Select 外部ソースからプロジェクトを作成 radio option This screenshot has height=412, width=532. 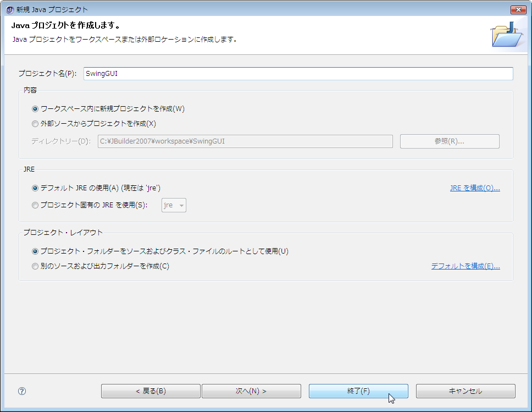pos(36,124)
